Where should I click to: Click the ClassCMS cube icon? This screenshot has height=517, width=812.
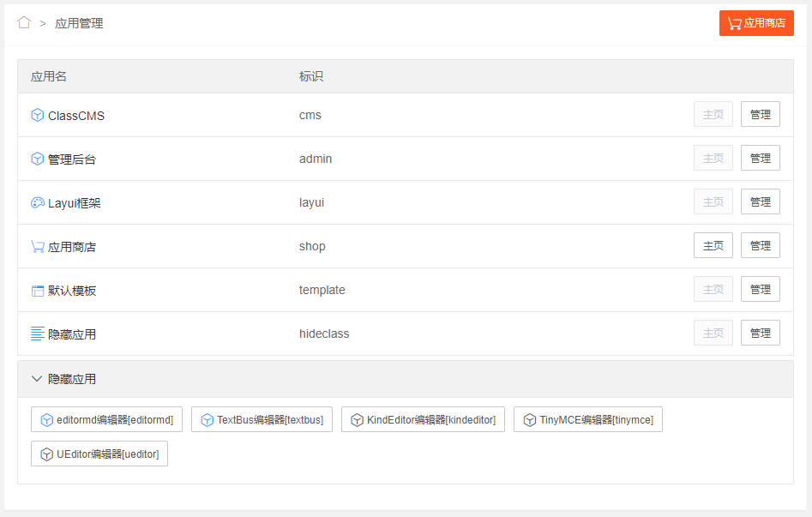coord(37,115)
